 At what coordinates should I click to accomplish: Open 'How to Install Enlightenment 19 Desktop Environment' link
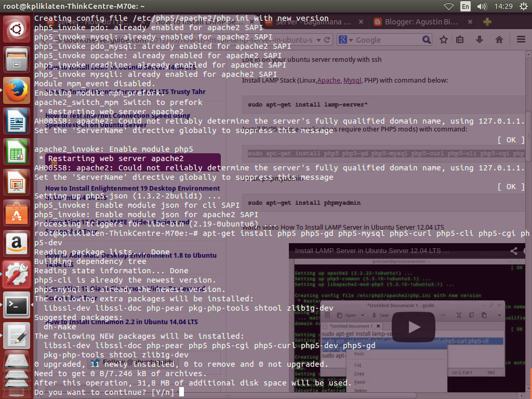132,192
